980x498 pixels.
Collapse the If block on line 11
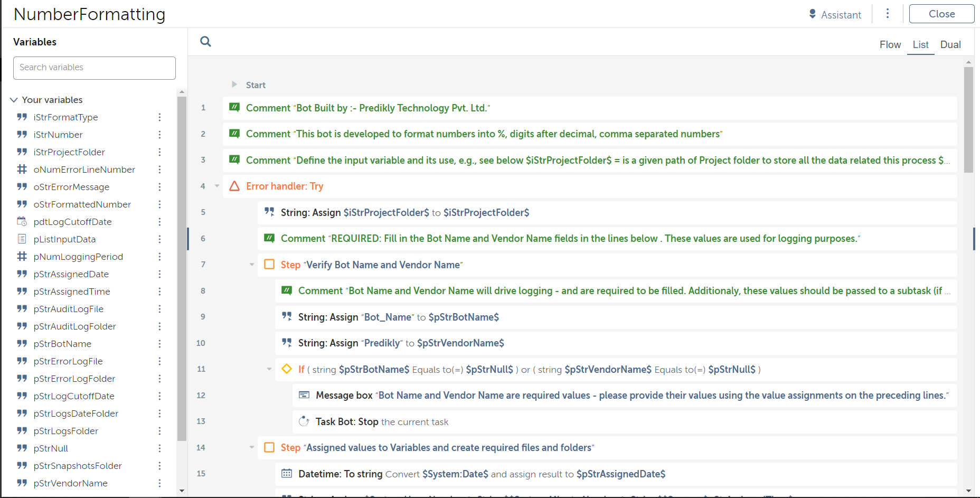269,369
